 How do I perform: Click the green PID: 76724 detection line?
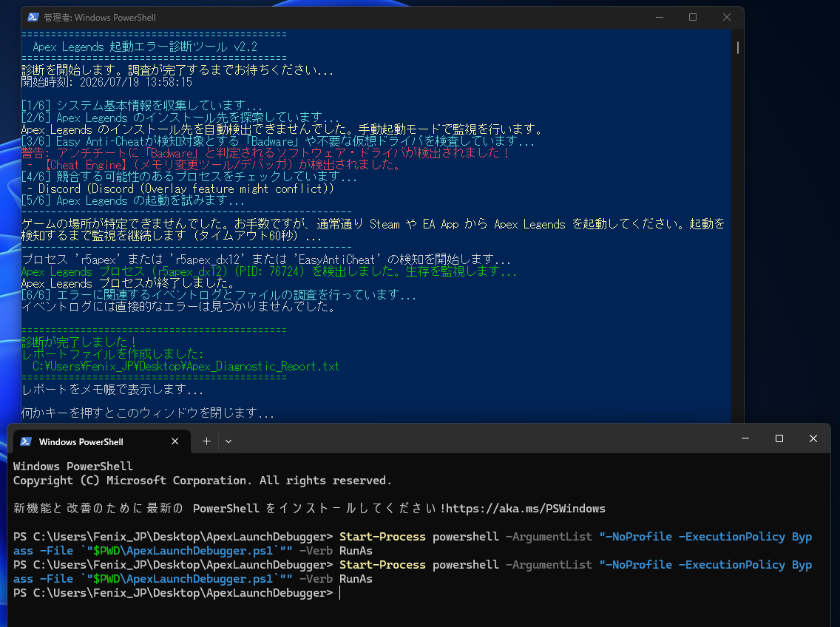point(269,271)
